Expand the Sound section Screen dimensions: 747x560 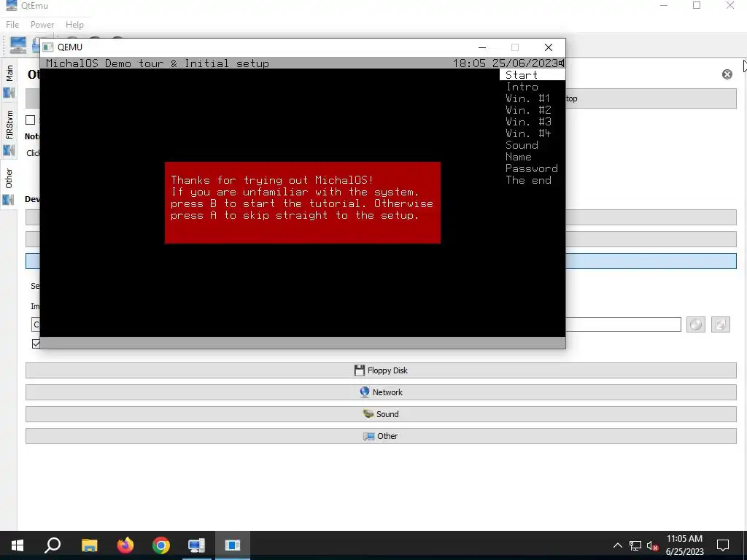381,414
